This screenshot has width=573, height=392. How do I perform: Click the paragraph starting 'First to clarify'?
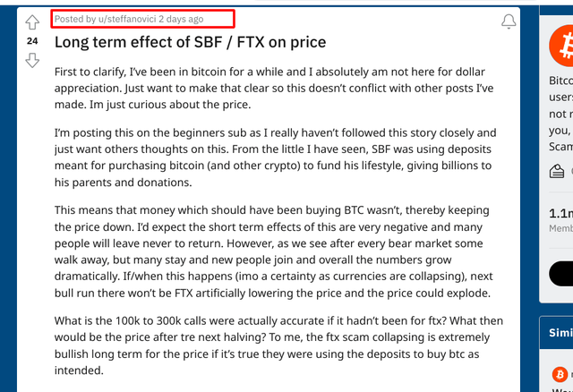[x=274, y=88]
